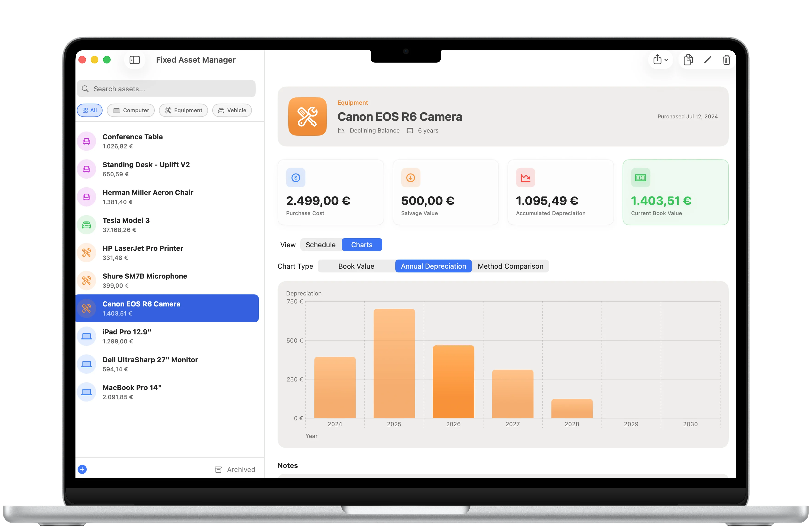Viewport: 812px width, 528px height.
Task: Click the 500,00 € salvage value
Action: (428, 201)
